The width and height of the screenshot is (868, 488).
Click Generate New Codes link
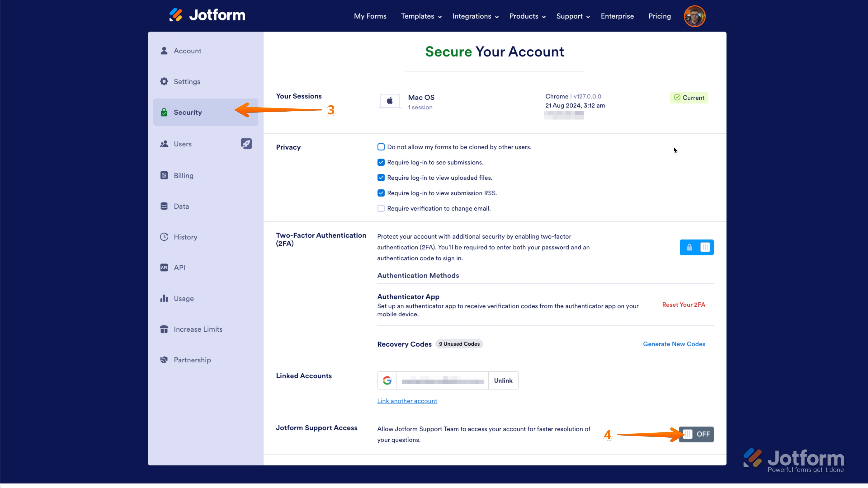[x=674, y=343]
